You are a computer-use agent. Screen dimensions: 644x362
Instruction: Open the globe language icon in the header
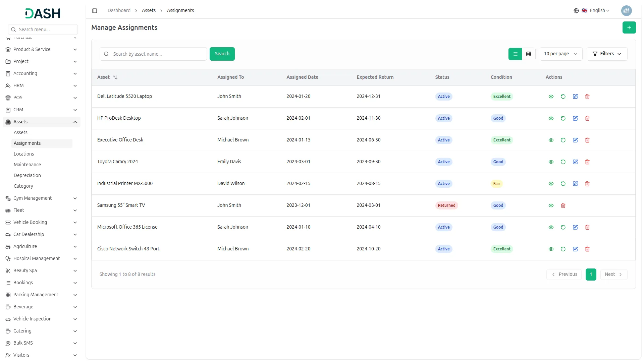tap(576, 10)
